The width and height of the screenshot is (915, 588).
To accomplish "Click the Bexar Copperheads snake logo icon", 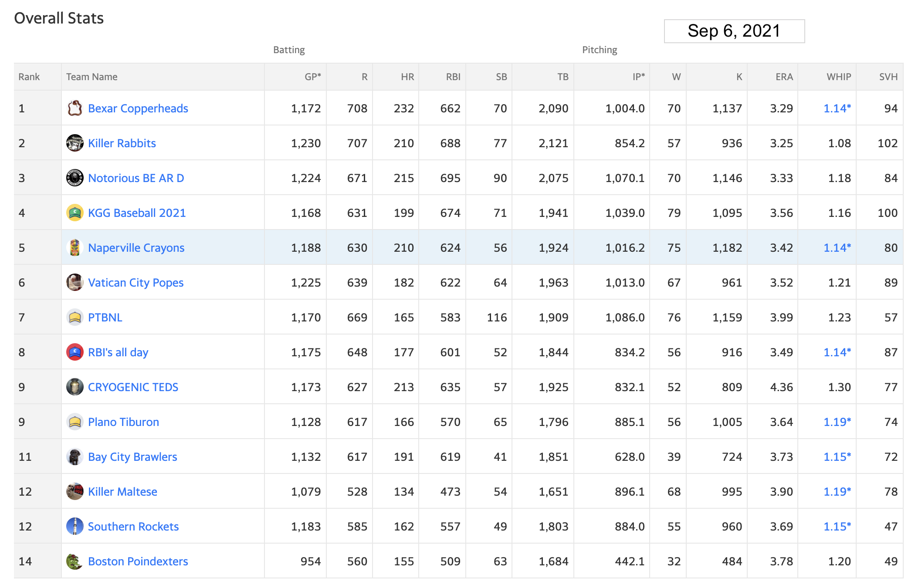I will click(75, 108).
